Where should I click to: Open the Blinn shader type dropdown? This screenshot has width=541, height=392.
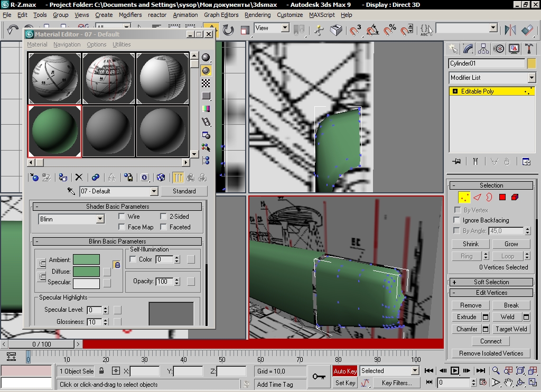coord(71,219)
